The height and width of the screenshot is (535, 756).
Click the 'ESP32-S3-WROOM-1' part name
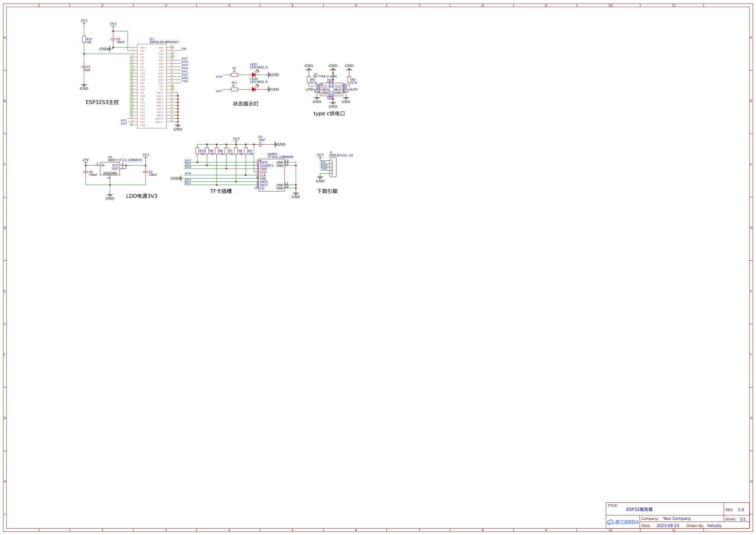pos(164,42)
